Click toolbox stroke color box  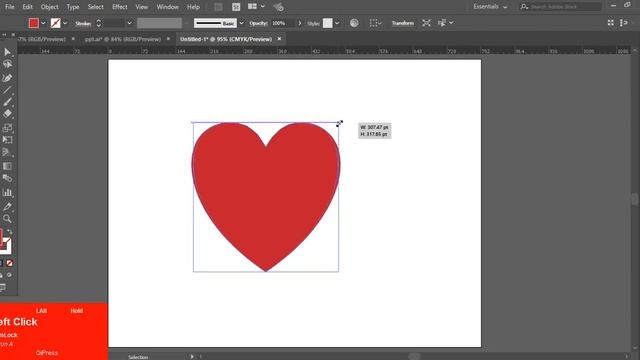pyautogui.click(x=6, y=246)
